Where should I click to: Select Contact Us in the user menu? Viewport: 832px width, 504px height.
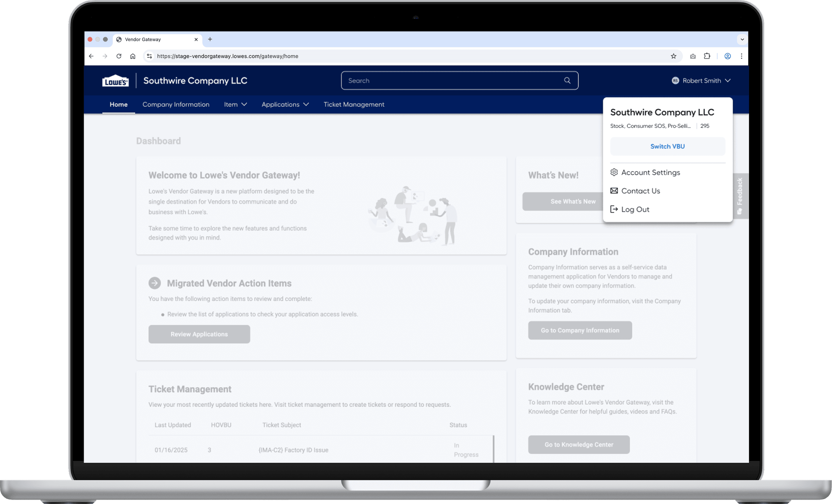coord(640,191)
